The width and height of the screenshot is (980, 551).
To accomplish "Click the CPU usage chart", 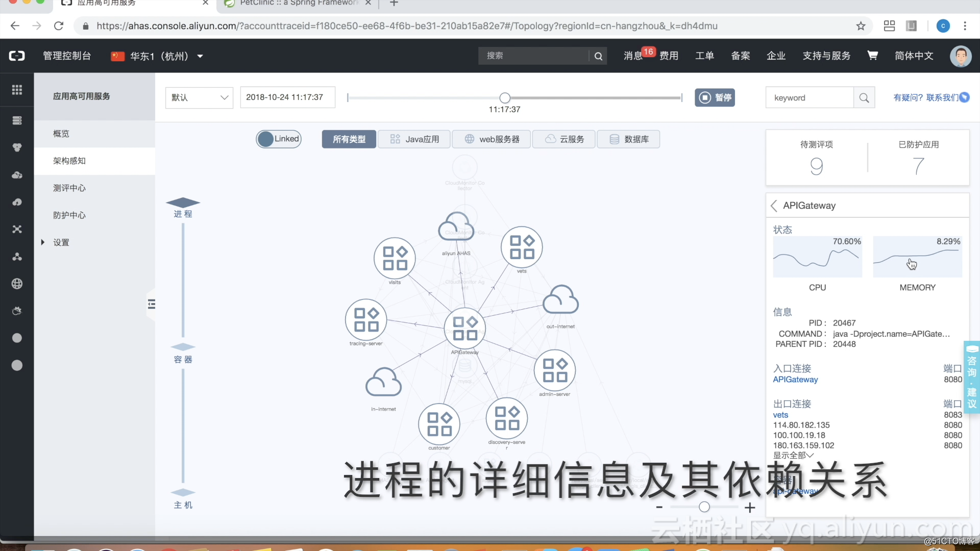I will 817,257.
